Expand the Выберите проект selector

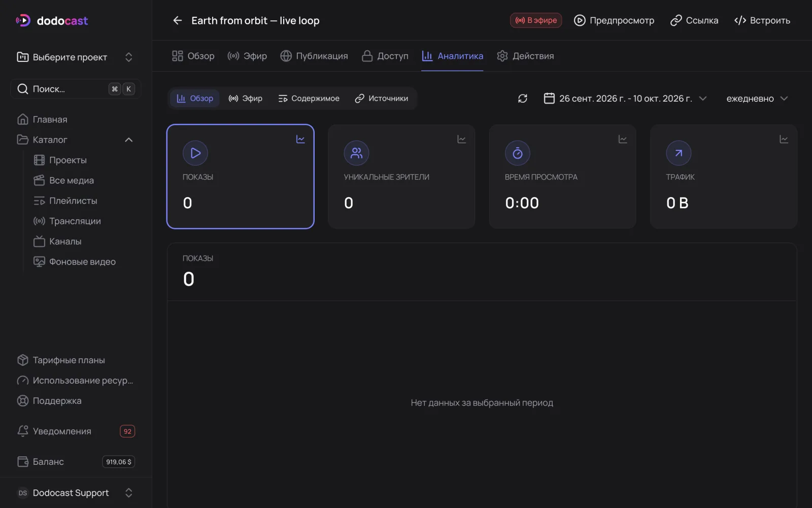pos(76,57)
